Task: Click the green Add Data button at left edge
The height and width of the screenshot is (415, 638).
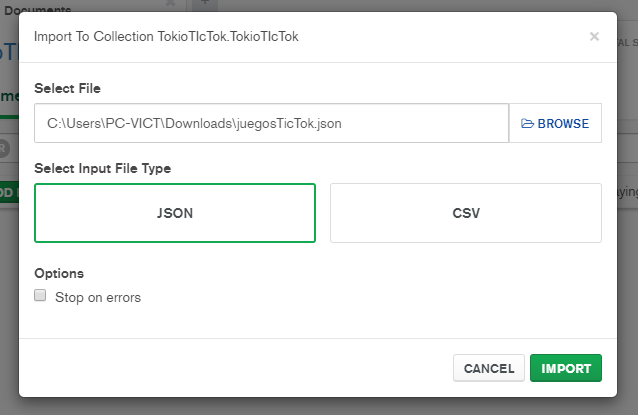Action: tap(8, 191)
